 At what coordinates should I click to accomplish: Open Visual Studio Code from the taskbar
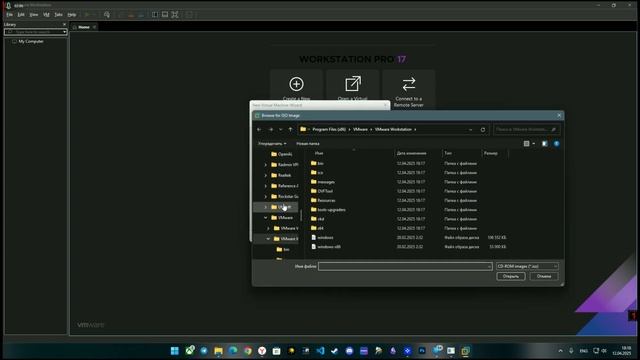coord(320,351)
